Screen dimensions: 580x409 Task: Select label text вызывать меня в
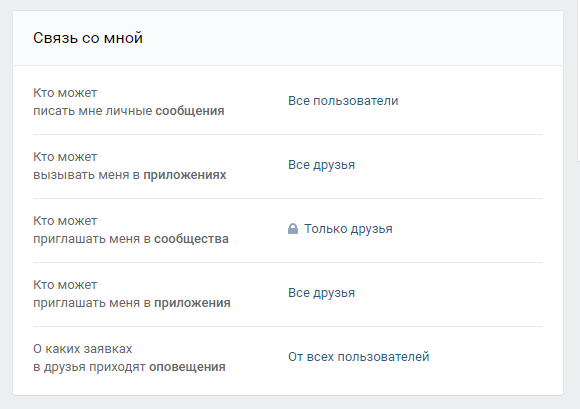[87, 175]
